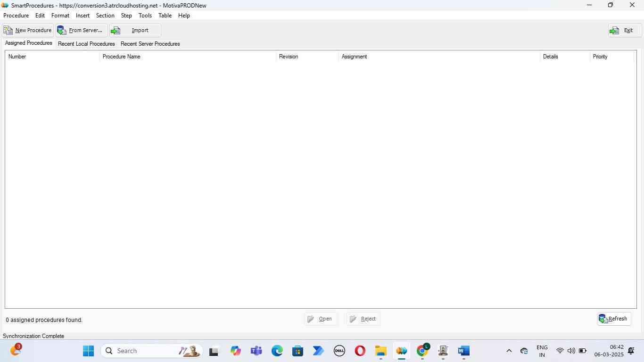Open Microsoft Edge from taskbar
The height and width of the screenshot is (362, 644).
pyautogui.click(x=277, y=351)
